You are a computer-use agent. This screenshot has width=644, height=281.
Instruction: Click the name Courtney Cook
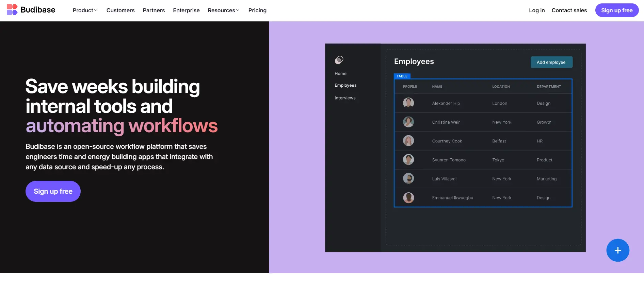(x=447, y=141)
